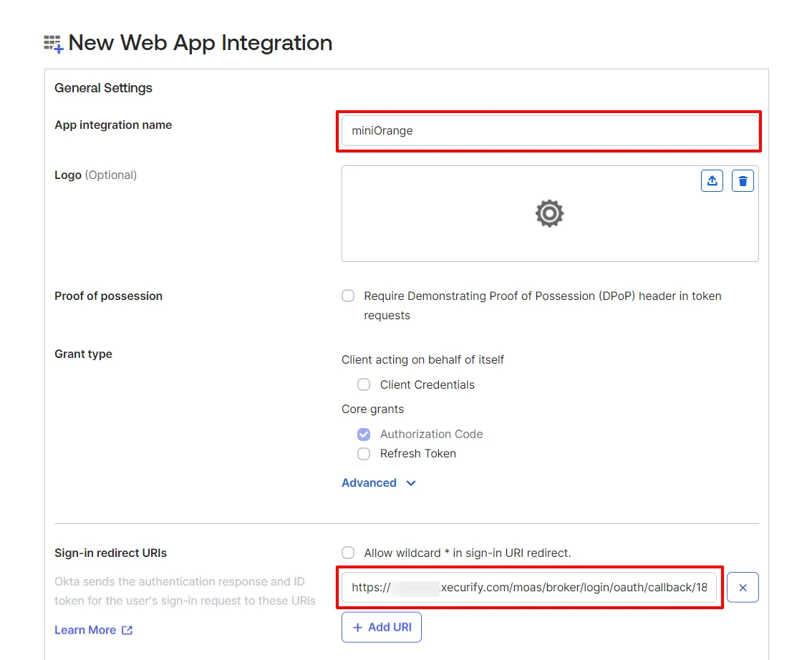Click the external link icon next to Learn More

coord(129,630)
